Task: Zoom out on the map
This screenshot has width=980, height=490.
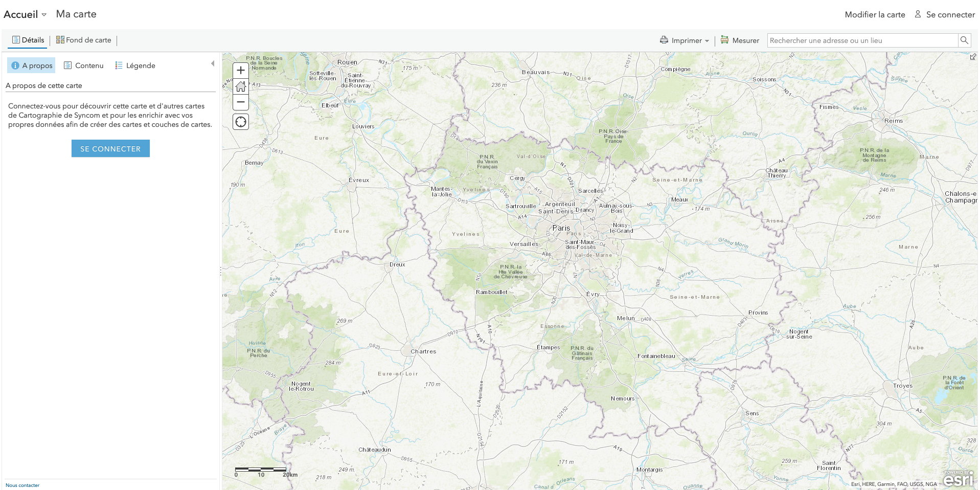Action: (x=241, y=102)
